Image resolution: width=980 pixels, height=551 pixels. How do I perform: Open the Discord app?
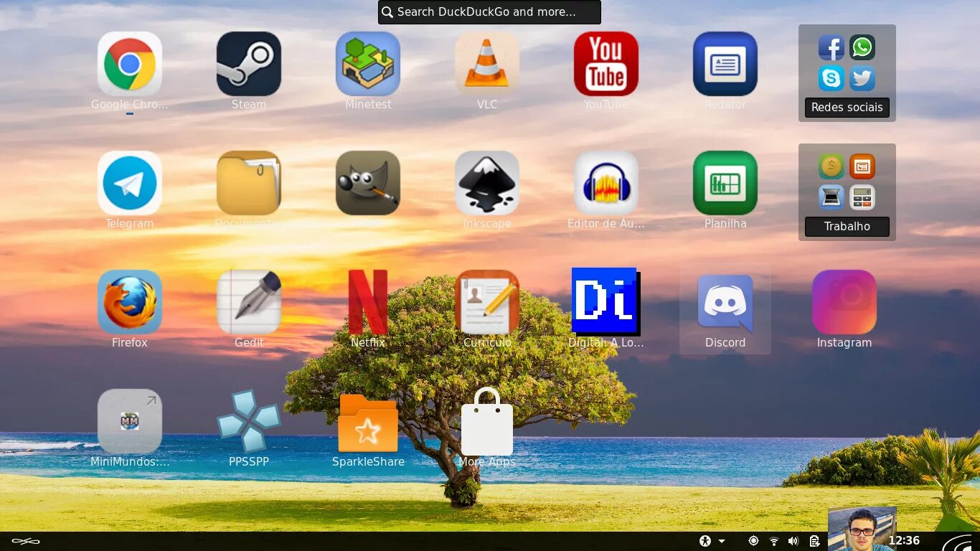[725, 302]
